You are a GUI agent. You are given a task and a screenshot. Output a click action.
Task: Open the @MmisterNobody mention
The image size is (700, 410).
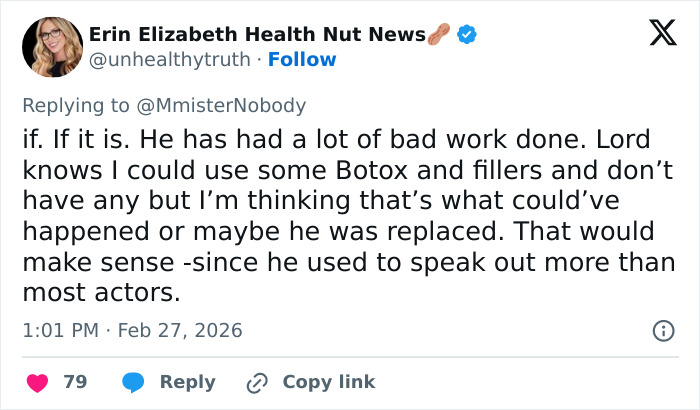tap(229, 105)
